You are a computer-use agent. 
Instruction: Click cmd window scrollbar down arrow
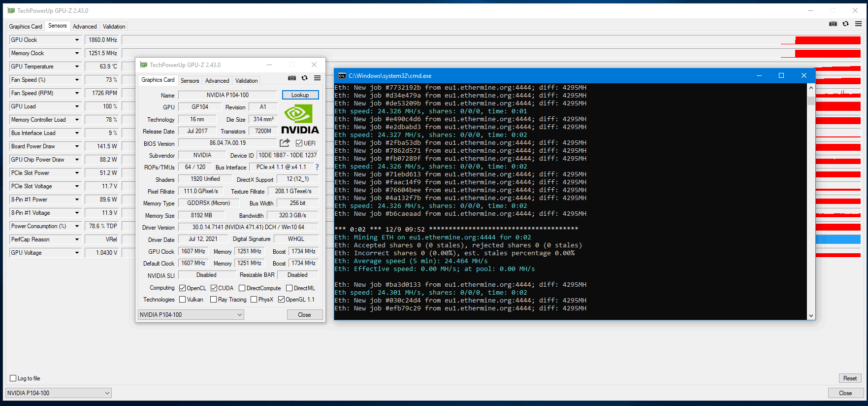point(811,315)
